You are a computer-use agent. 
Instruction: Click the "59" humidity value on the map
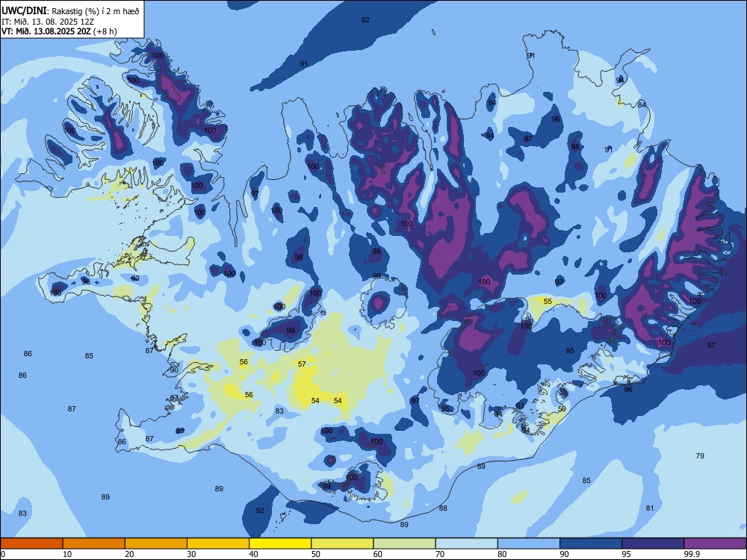(x=562, y=409)
